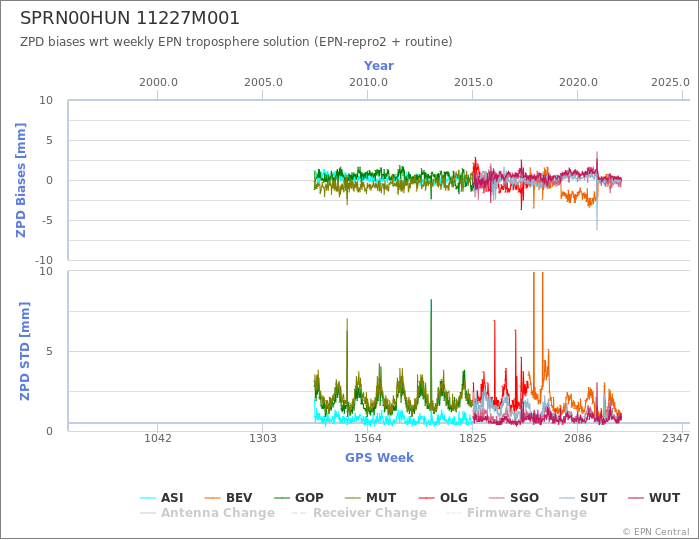Hide the MUT legend entry

(371, 498)
